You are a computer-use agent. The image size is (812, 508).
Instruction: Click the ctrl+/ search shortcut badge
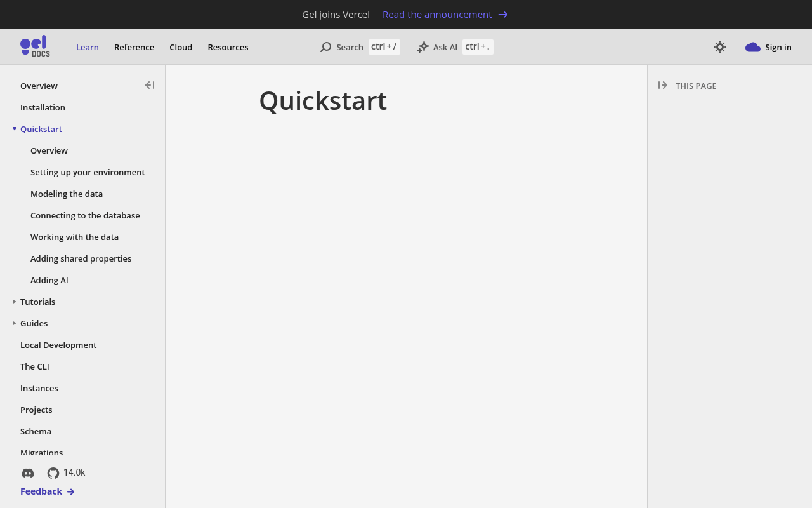384,46
